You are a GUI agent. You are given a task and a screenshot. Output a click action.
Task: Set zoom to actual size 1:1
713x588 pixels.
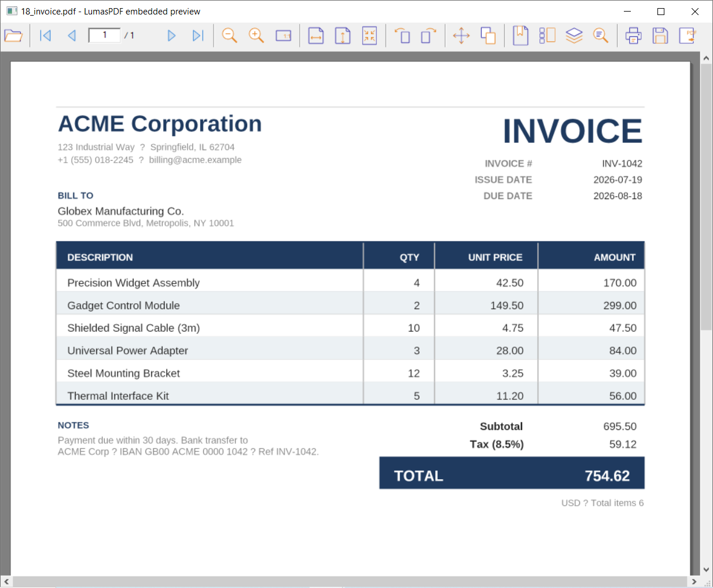tap(284, 36)
